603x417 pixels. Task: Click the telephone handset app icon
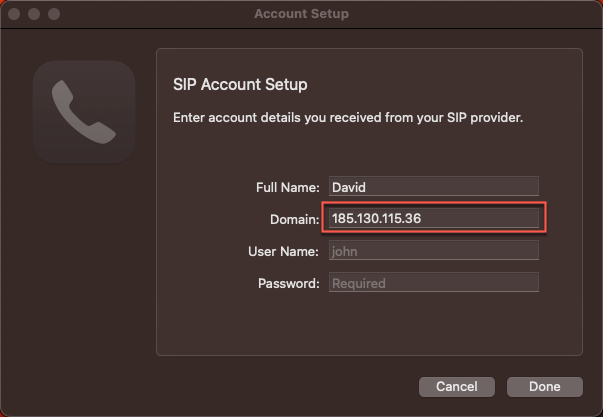(x=84, y=112)
